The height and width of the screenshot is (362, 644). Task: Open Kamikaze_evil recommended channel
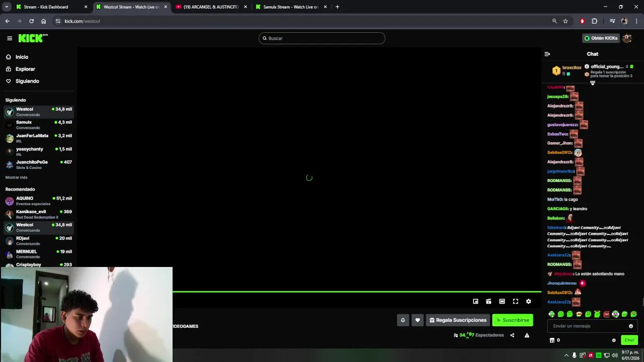(x=39, y=214)
